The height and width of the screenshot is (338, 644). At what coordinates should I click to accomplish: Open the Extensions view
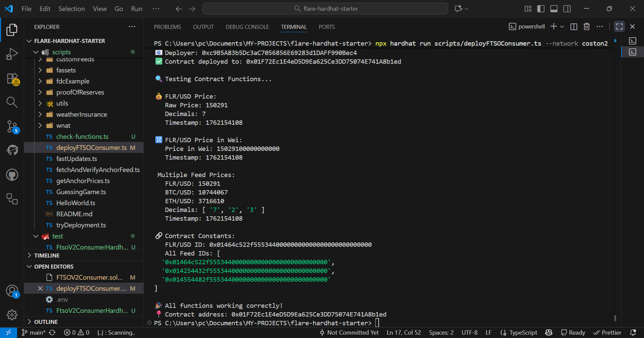[12, 78]
